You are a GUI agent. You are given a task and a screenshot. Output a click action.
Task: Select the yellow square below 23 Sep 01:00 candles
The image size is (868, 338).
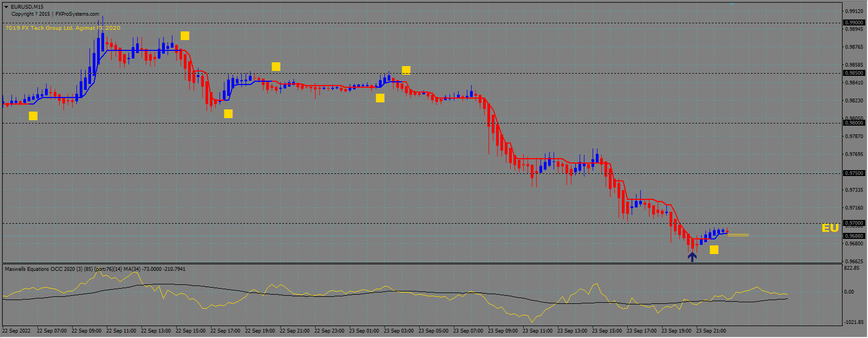pyautogui.click(x=380, y=98)
